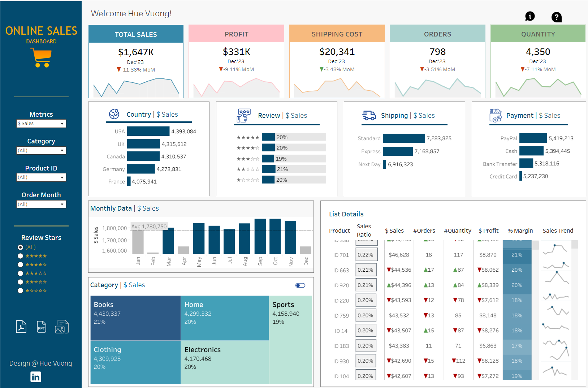Viewport: 588px width, 388px height.
Task: Open the Product ID filter dropdown
Action: [41, 177]
